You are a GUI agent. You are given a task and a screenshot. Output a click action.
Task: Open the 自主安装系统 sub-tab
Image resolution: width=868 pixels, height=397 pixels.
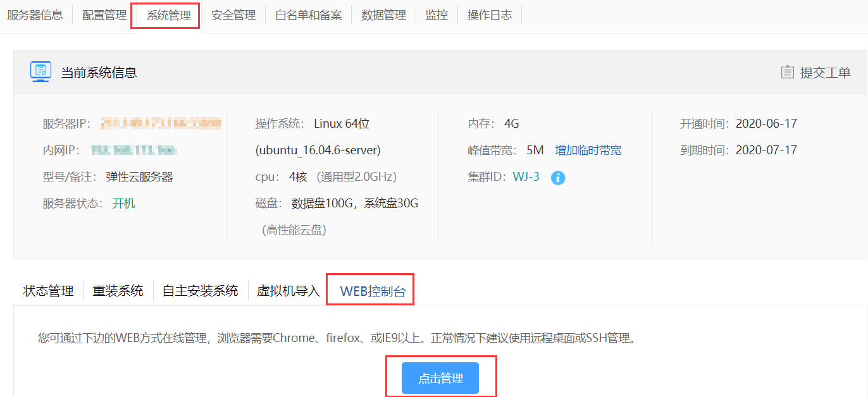(x=200, y=291)
